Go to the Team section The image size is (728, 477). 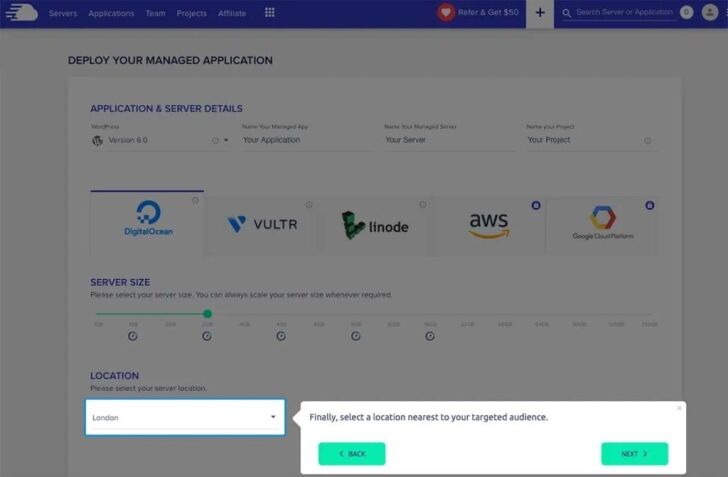(155, 13)
